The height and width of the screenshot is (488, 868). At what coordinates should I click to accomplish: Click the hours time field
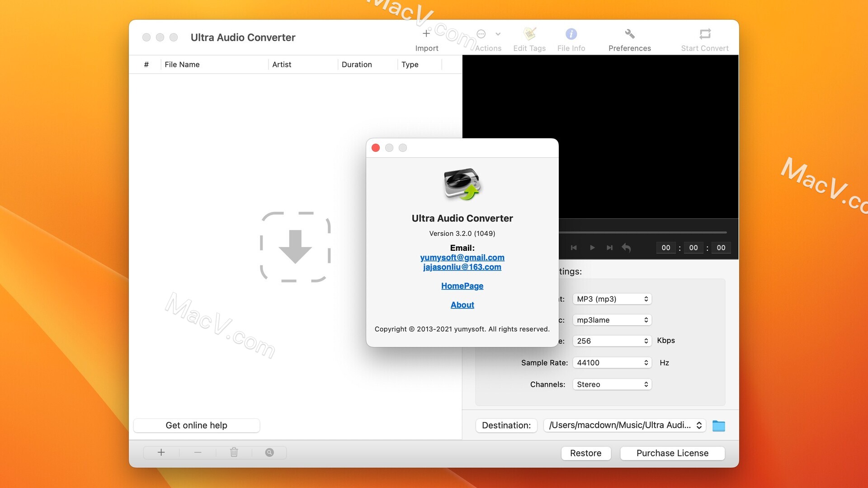[666, 248]
